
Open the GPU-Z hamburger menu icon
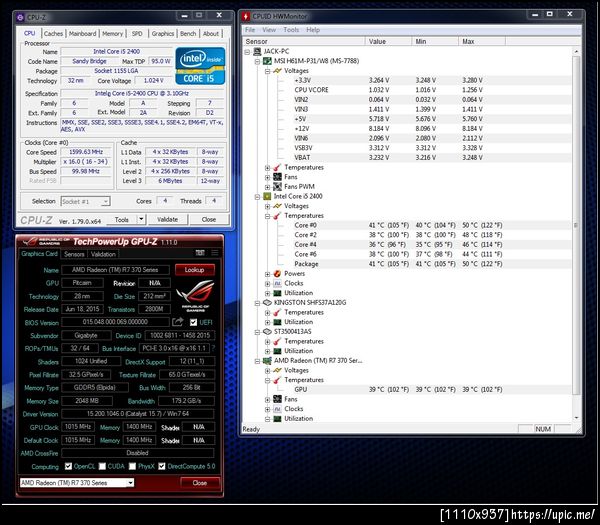tap(215, 253)
